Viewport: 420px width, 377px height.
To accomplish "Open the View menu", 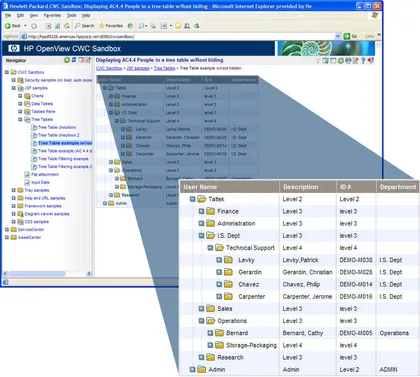I will coord(34,15).
